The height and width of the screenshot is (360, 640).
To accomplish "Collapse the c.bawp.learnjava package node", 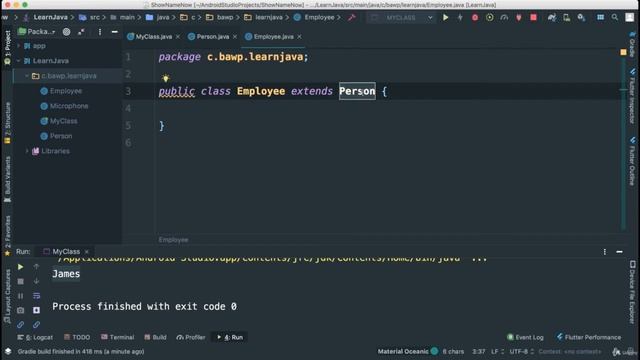I will [27, 76].
